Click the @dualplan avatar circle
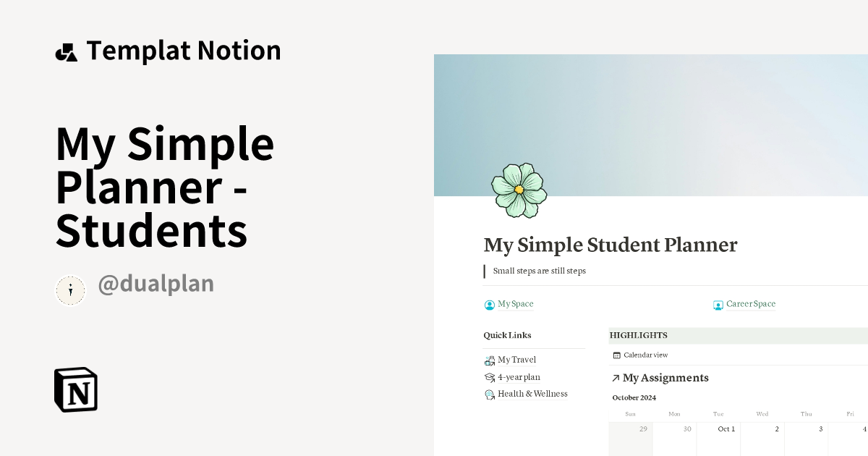868x456 pixels. click(x=70, y=290)
